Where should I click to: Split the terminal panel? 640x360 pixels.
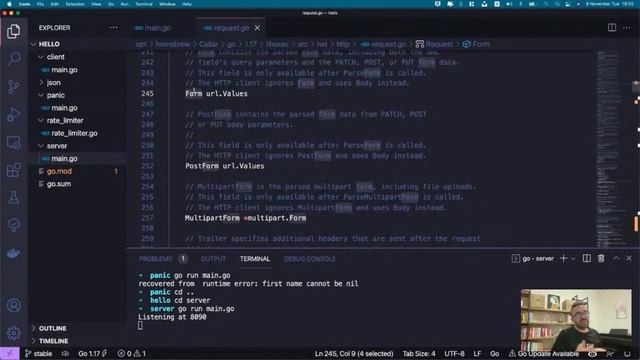click(x=586, y=258)
